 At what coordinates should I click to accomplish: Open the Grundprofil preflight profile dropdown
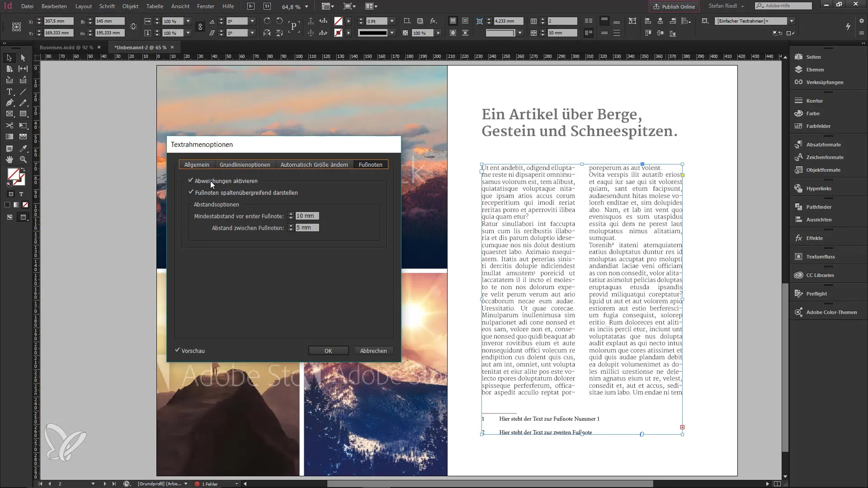coord(185,484)
